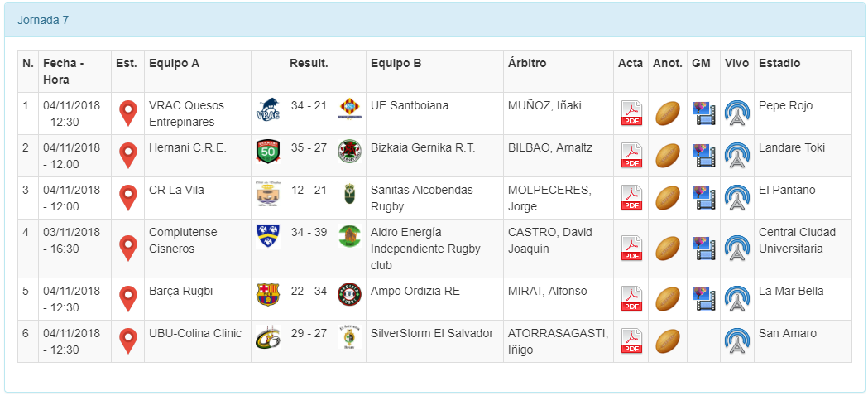
Task: Click the live antenna icon for San Amaro match
Action: 736,341
